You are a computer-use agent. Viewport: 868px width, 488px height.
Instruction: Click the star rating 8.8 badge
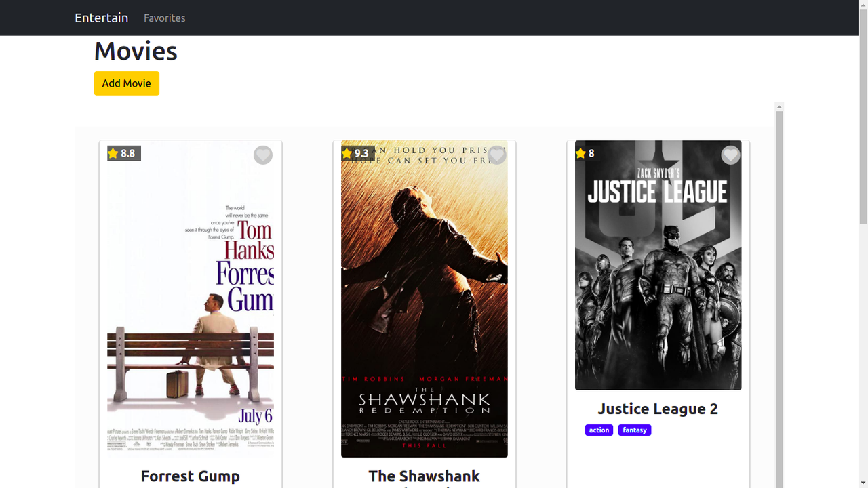click(123, 153)
